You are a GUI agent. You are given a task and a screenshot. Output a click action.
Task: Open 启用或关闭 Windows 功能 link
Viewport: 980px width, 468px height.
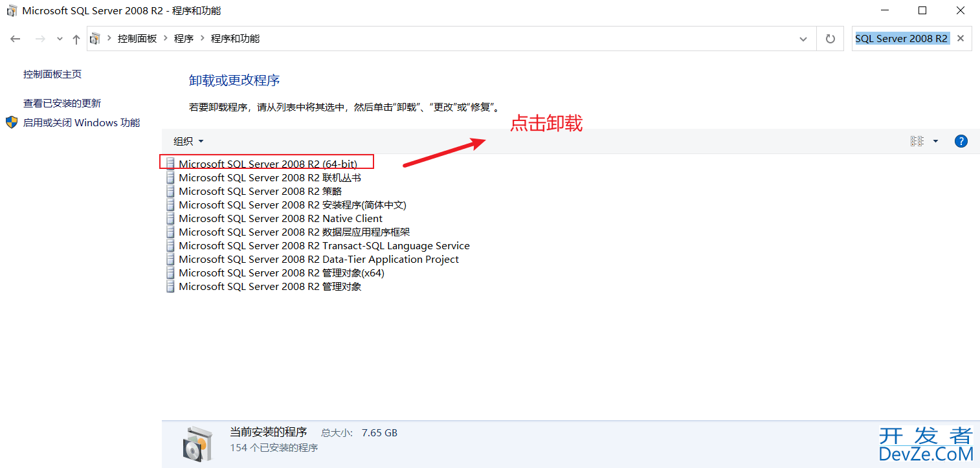(82, 122)
